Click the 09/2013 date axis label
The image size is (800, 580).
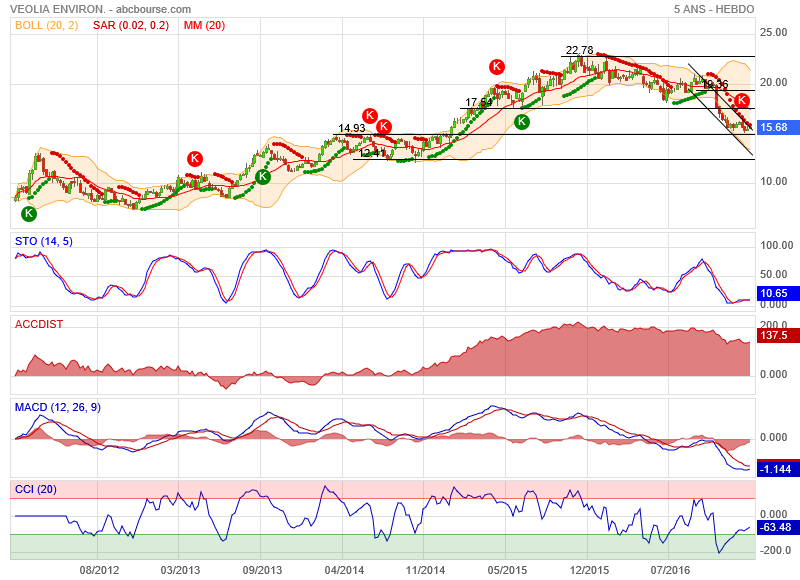[x=262, y=570]
